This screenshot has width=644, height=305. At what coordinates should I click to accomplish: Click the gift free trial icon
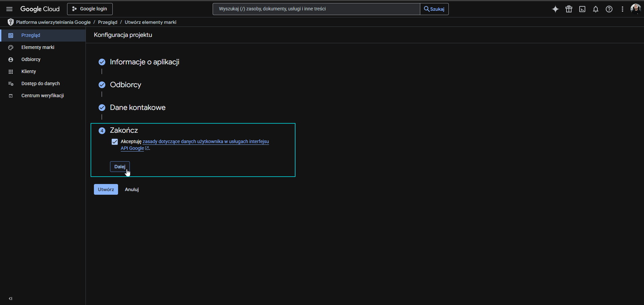569,9
